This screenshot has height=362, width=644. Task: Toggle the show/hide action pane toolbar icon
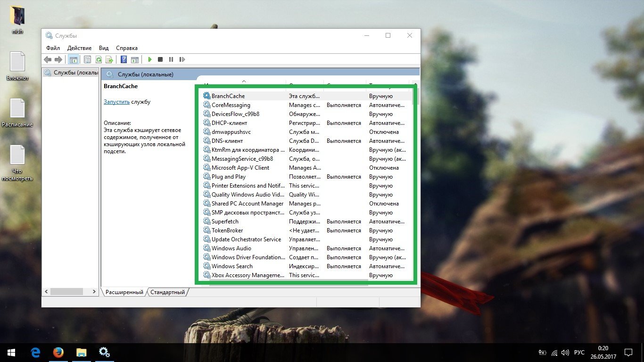coord(135,59)
